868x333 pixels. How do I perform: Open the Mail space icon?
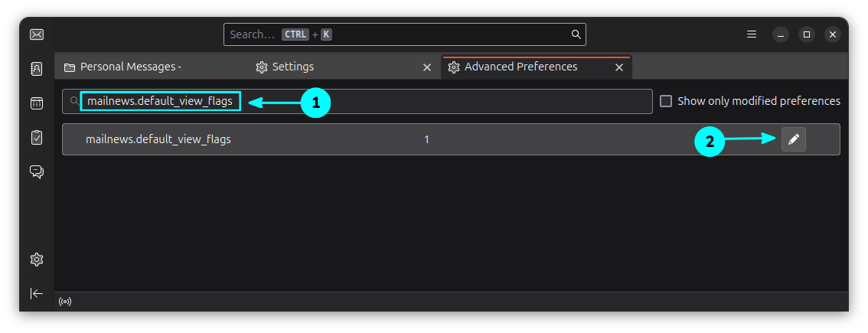click(x=36, y=34)
